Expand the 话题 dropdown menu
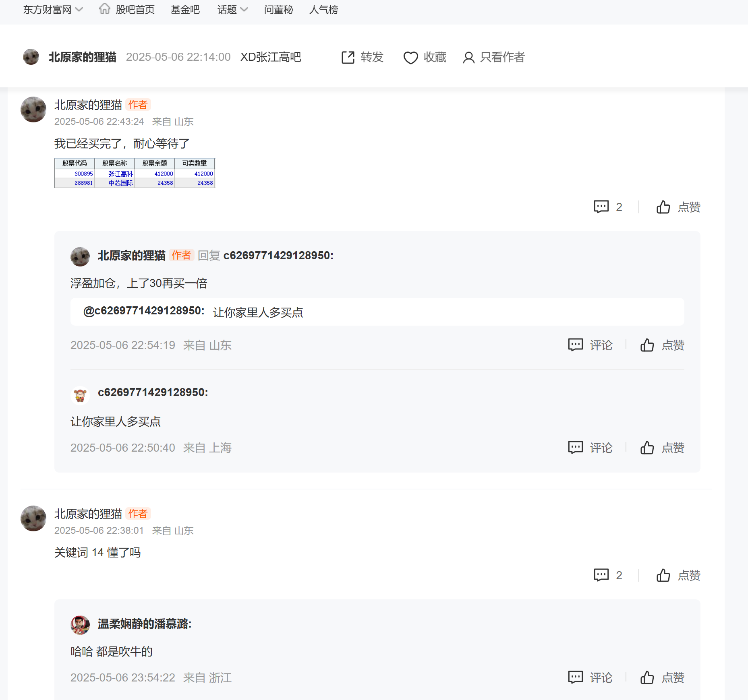Viewport: 748px width, 700px height. (232, 10)
